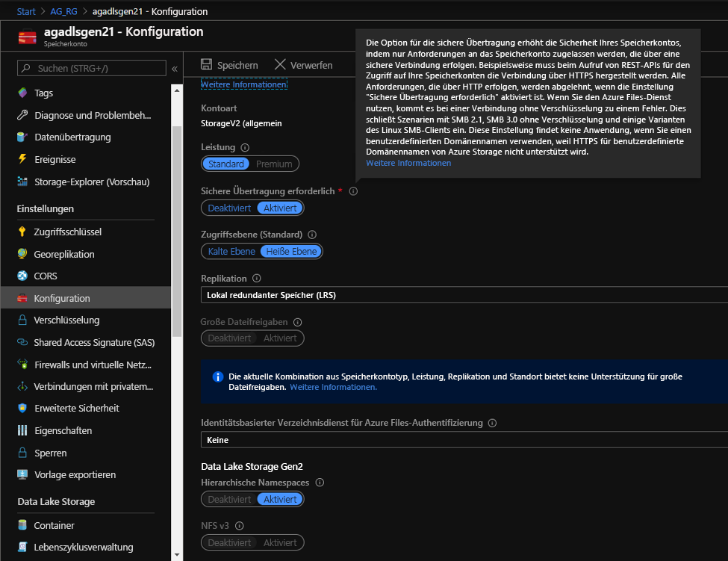The image size is (728, 561).
Task: Click the Shared Access Signature link icon
Action: coord(22,342)
